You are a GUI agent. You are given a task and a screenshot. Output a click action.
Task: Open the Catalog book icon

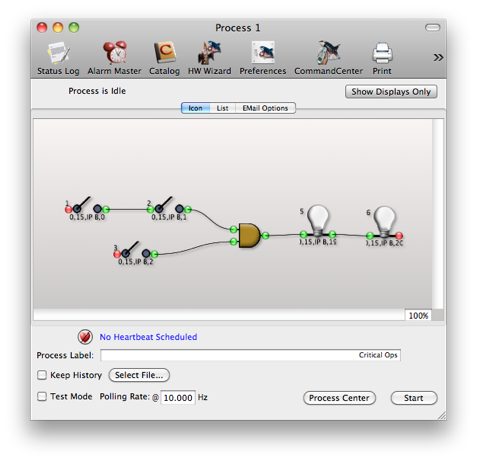coord(165,53)
